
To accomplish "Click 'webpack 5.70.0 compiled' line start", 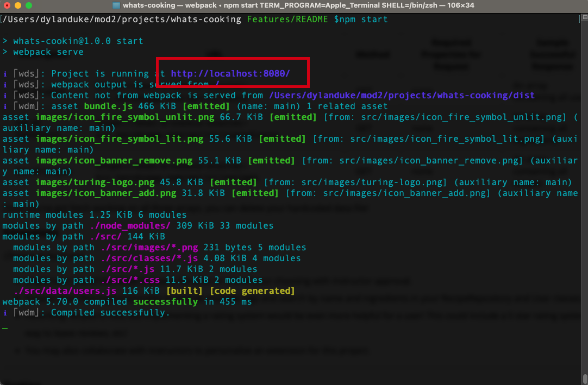I will click(65, 302).
